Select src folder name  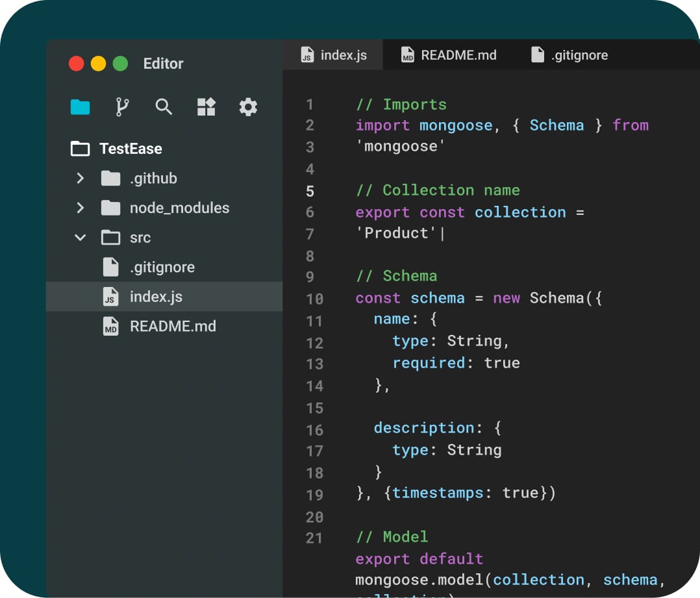pos(140,238)
